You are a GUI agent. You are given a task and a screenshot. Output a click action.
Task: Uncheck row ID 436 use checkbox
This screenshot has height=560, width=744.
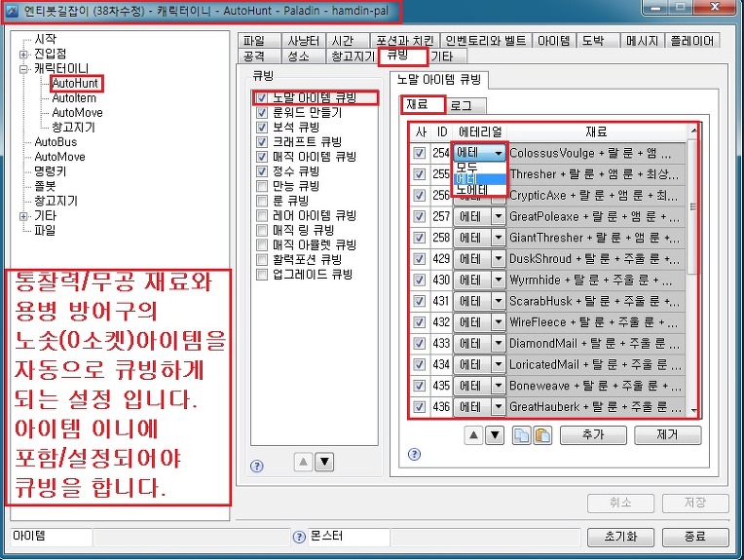(x=419, y=407)
